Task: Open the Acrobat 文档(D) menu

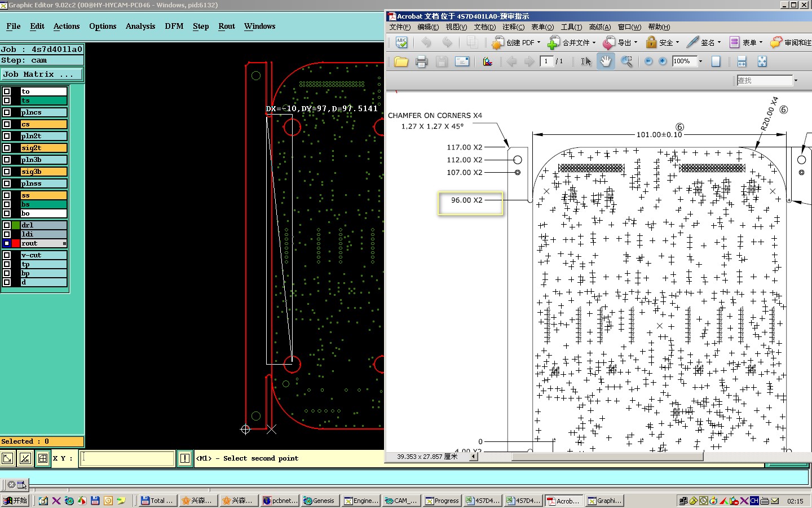Action: 484,27
